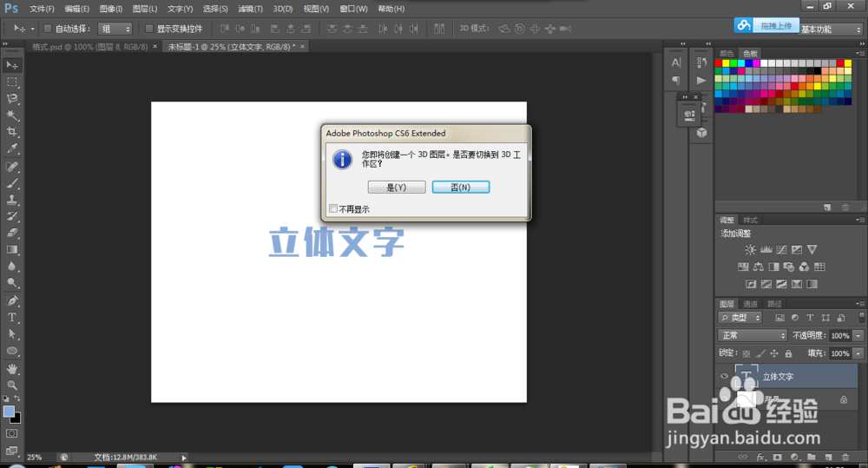Select the Crop tool
The height and width of the screenshot is (468, 868).
(11, 132)
